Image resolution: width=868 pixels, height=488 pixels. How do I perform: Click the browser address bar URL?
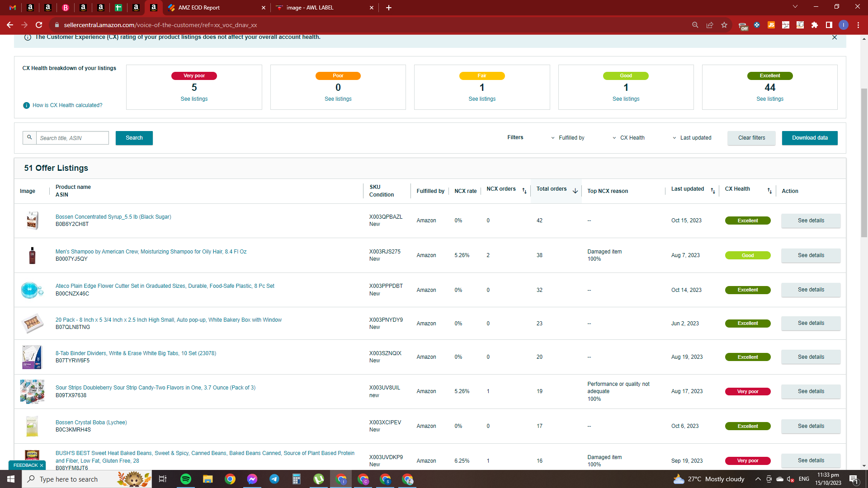pos(160,25)
